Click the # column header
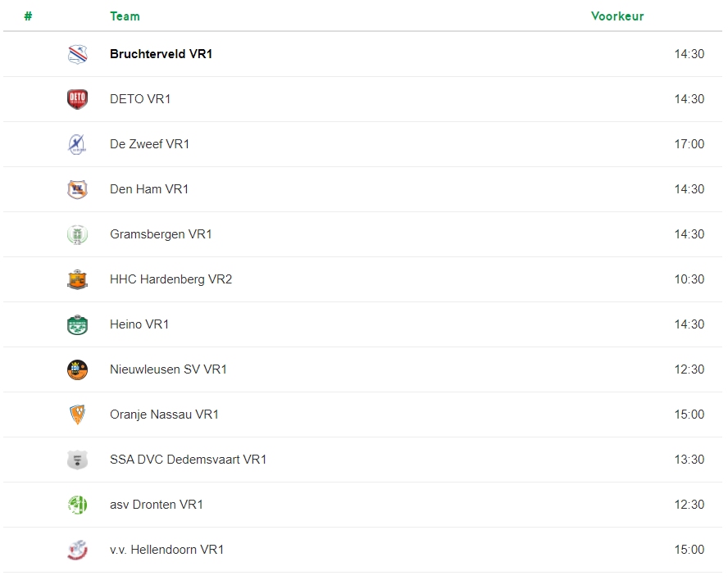Viewport: 728px width, 580px height. coord(28,16)
